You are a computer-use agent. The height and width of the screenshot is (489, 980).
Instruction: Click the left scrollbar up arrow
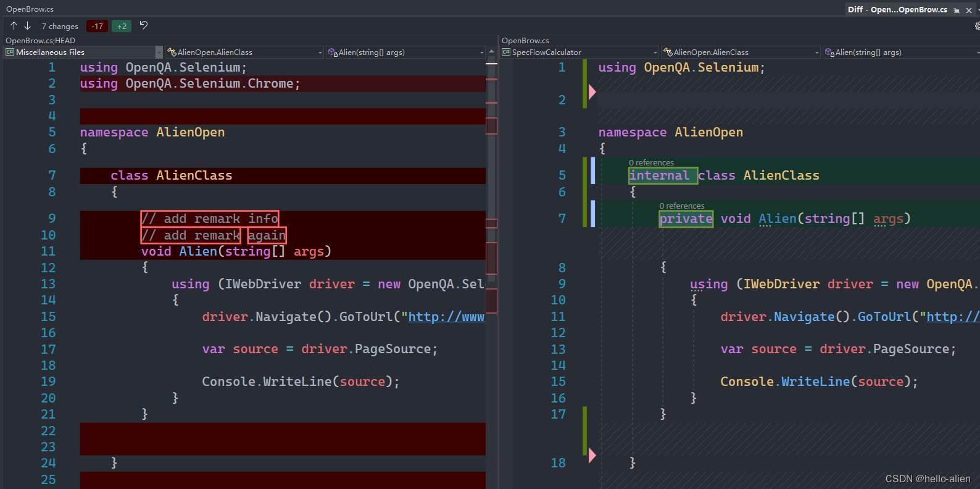pos(491,51)
